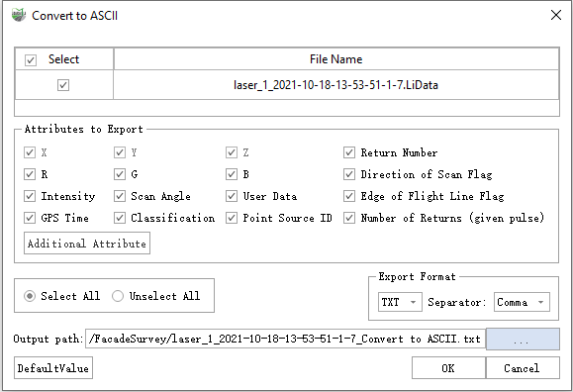Choose the Select All radio button

pyautogui.click(x=30, y=296)
